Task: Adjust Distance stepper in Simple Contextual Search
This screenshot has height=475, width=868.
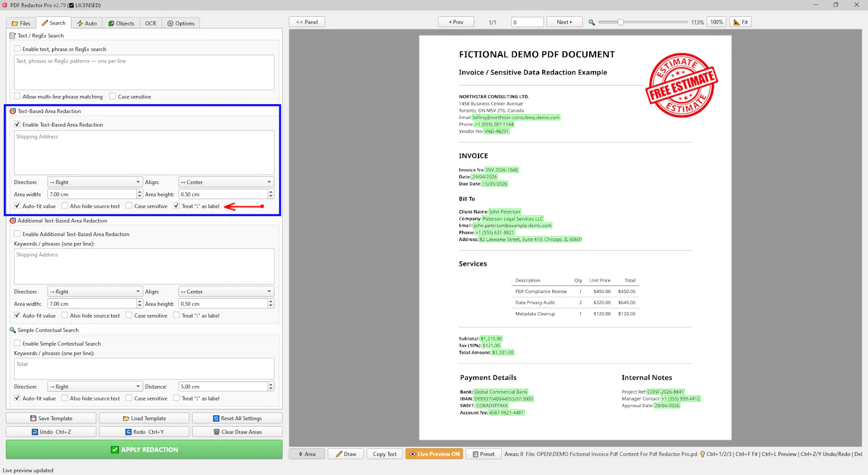Action: (x=271, y=387)
